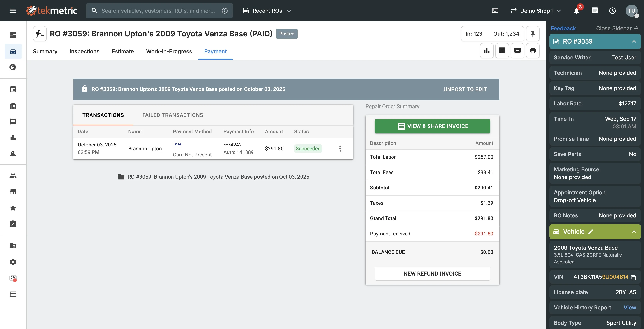Image resolution: width=644 pixels, height=329 pixels.
Task: Click the share screen icon in RO toolbar
Action: click(x=517, y=51)
